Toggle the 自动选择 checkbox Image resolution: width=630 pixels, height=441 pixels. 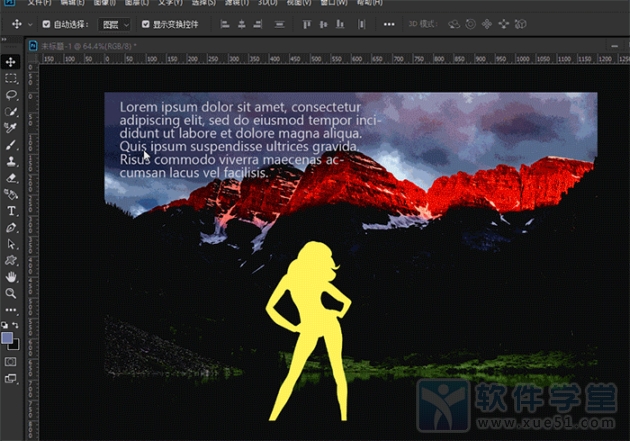[46, 24]
